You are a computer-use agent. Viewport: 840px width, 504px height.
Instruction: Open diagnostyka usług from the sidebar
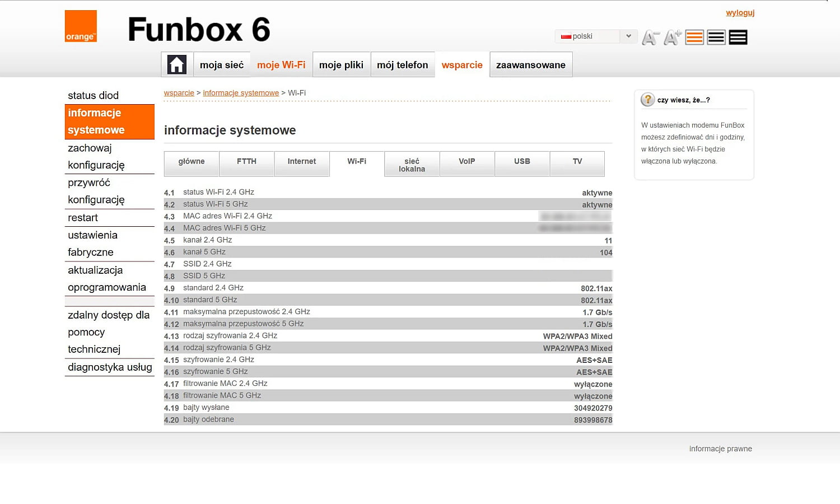pyautogui.click(x=109, y=367)
